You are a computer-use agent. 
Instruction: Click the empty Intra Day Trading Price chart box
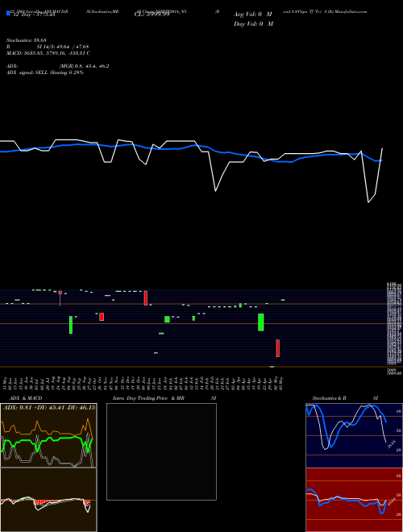pyautogui.click(x=161, y=451)
